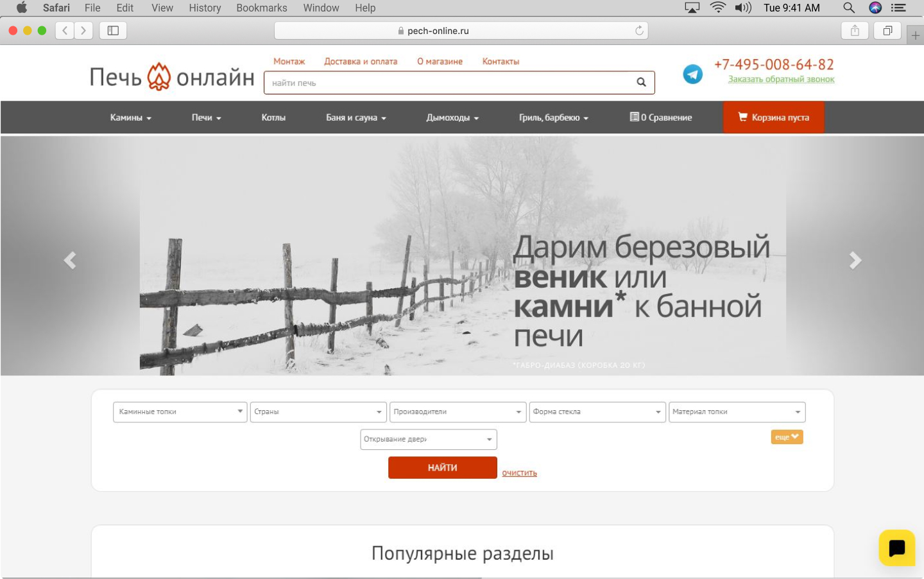The image size is (924, 579).
Task: Click the Telegram icon in header
Action: pos(692,74)
